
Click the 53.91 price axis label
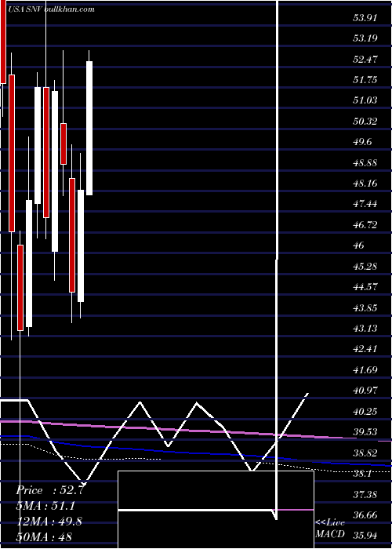point(365,17)
